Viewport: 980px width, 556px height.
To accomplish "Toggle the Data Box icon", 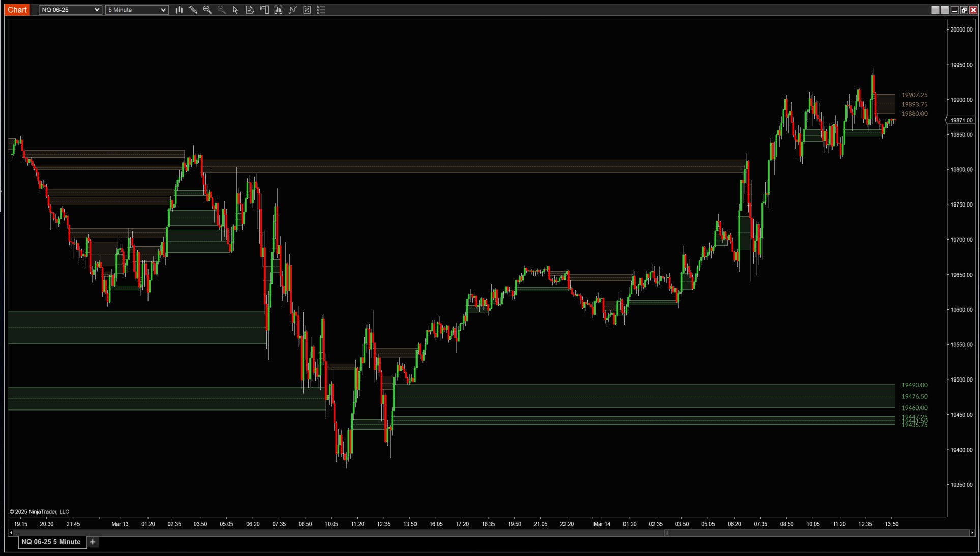I will click(250, 10).
